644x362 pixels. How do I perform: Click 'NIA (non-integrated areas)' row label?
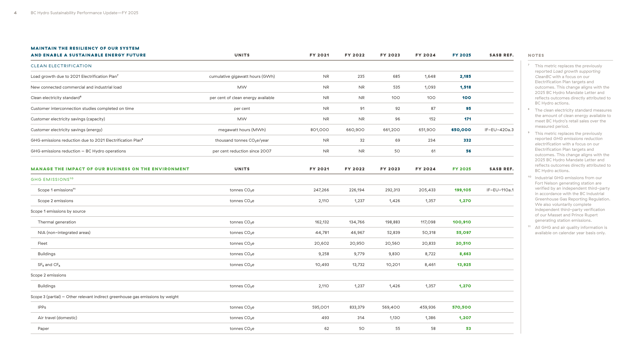click(x=64, y=233)
